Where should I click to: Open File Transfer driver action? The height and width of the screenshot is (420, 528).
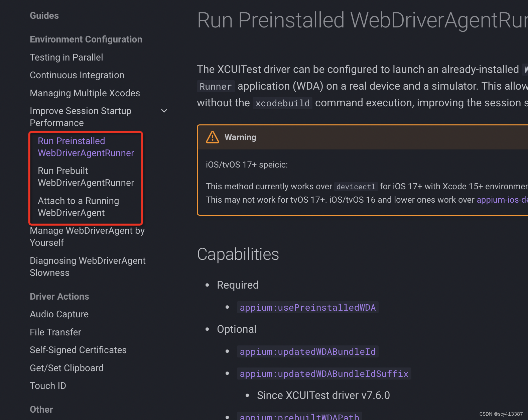pos(55,332)
